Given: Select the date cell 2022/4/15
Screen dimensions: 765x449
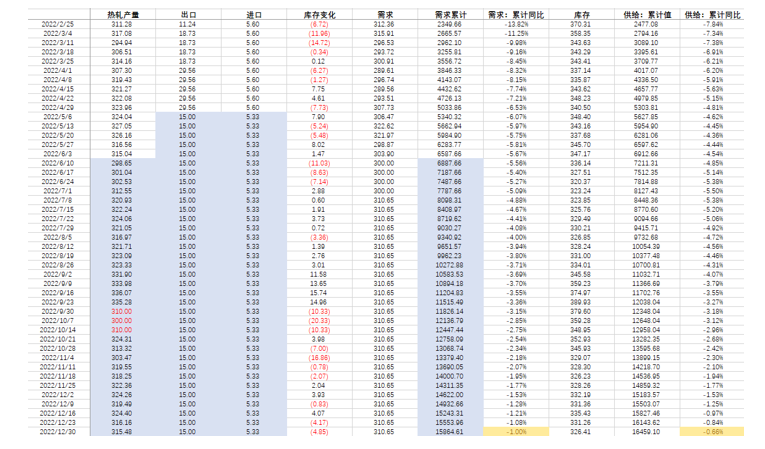Looking at the screenshot, I should [58, 89].
